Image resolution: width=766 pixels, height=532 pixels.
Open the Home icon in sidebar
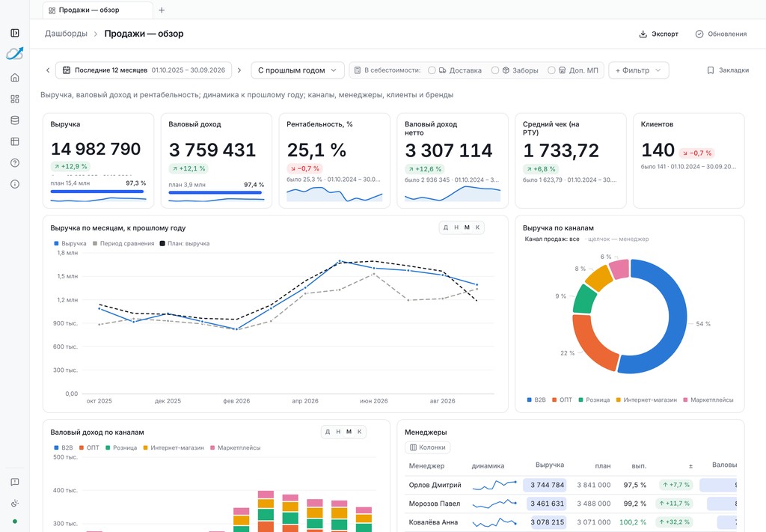15,78
